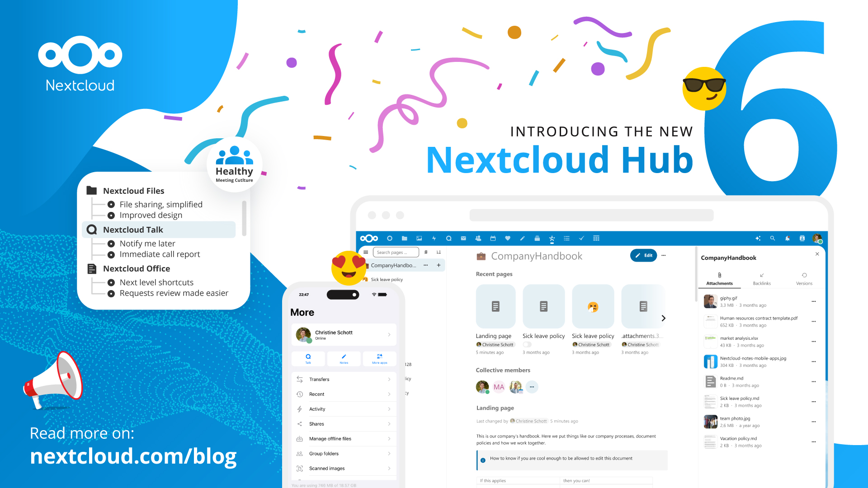
Task: Click the Shares menu item
Action: [x=343, y=424]
